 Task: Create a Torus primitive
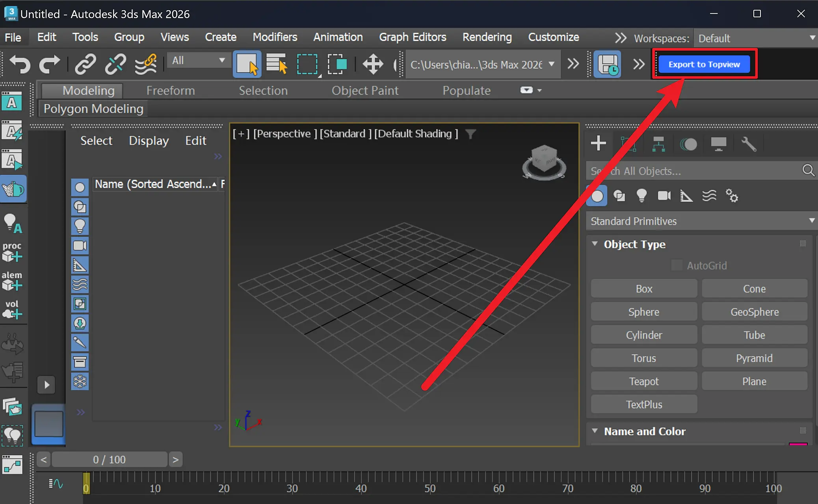644,358
